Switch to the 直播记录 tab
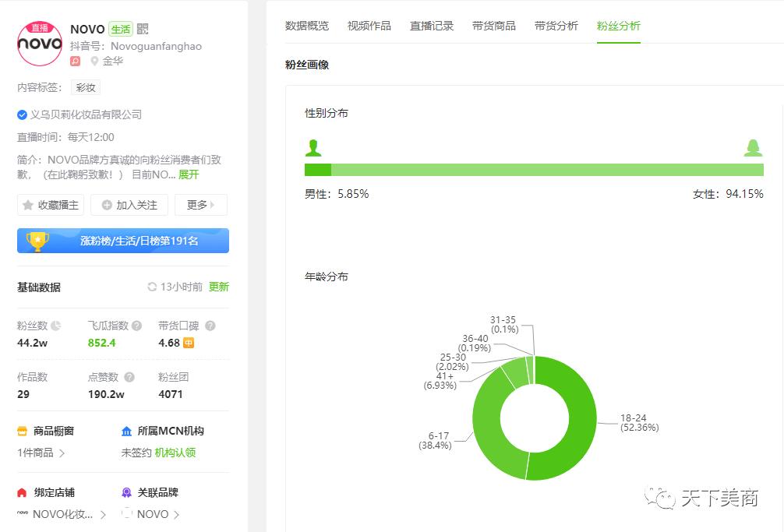Viewport: 784px width, 532px height. tap(432, 26)
